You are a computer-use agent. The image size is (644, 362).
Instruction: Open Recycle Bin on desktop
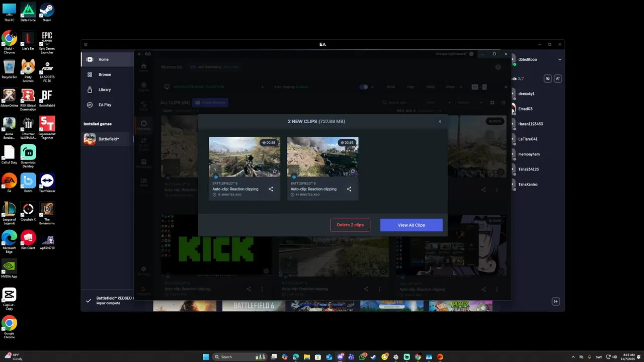(x=9, y=69)
